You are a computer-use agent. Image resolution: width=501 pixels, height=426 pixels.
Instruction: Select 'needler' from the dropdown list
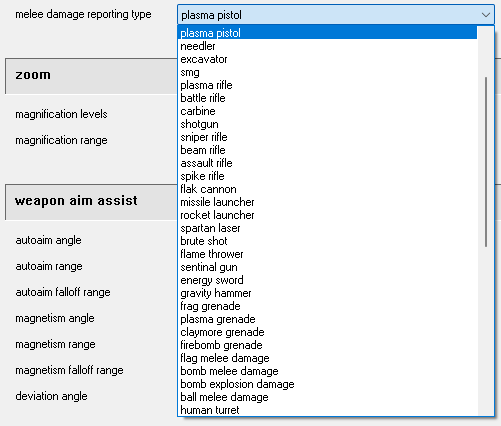click(x=328, y=46)
